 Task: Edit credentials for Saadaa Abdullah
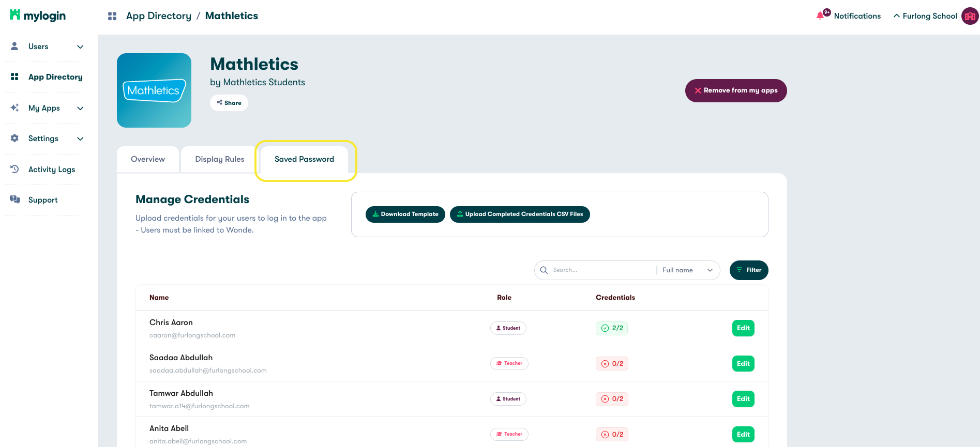[743, 364]
